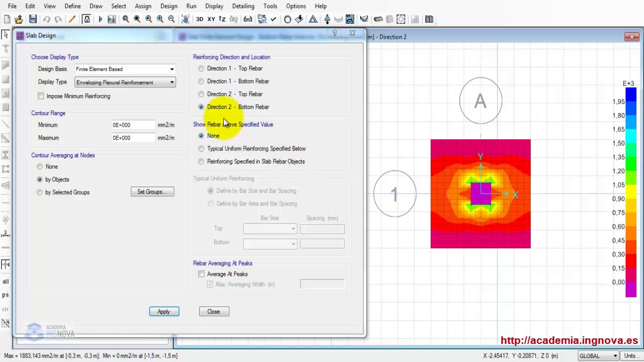
Task: Open the Design menu
Action: coord(169,6)
